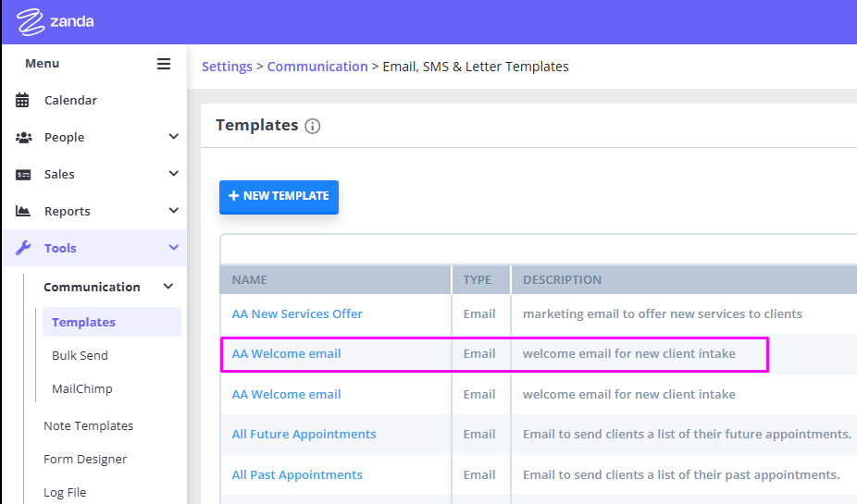Open MailChimp menu item
This screenshot has height=504, width=857.
tap(82, 388)
